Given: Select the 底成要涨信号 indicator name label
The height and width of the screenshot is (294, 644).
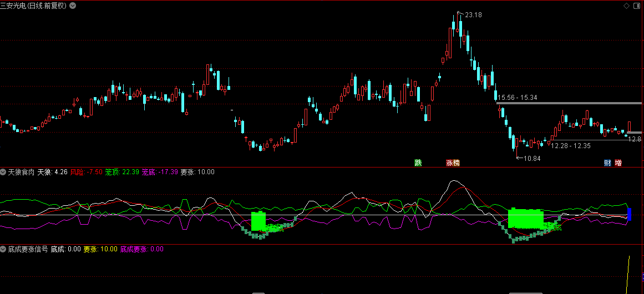Looking at the screenshot, I should 28,249.
